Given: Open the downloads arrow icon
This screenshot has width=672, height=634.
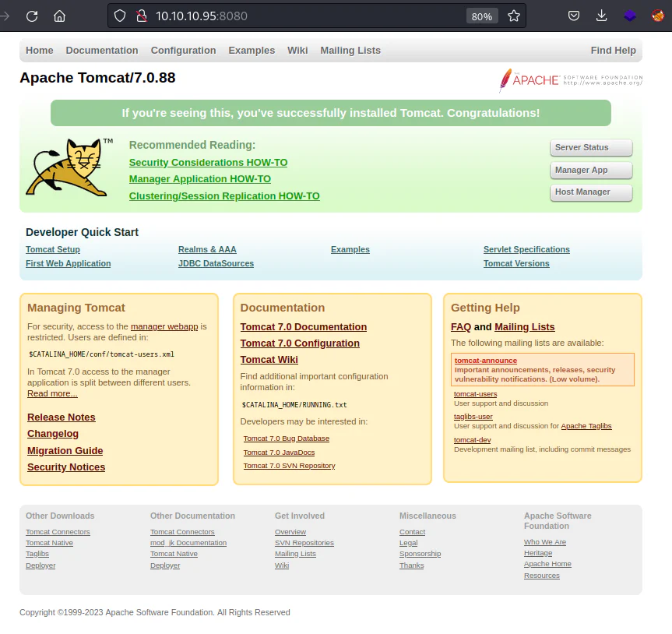Looking at the screenshot, I should point(602,16).
